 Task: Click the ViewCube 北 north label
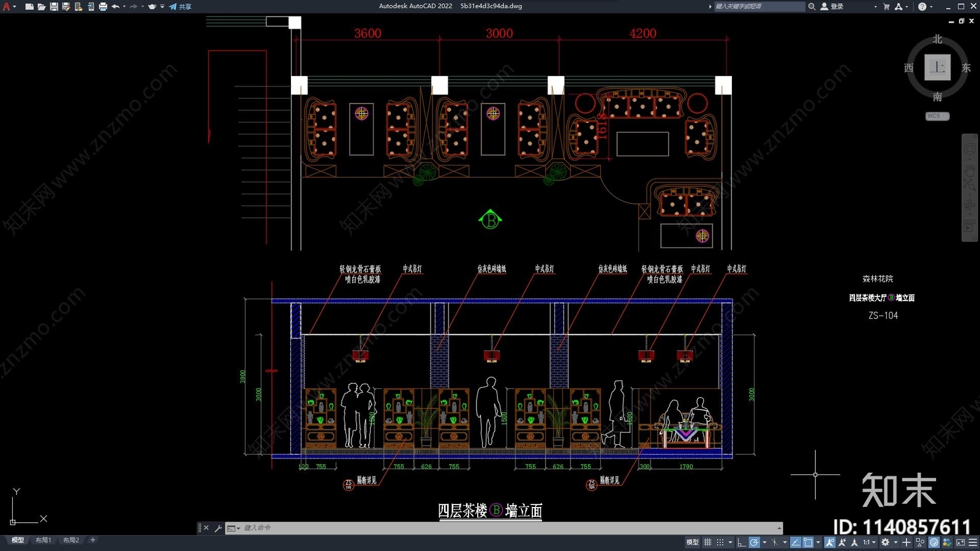click(937, 39)
